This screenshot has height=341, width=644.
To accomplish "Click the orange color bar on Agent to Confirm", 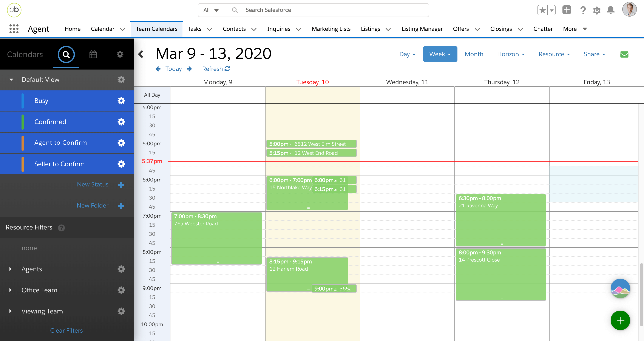I will [x=23, y=143].
